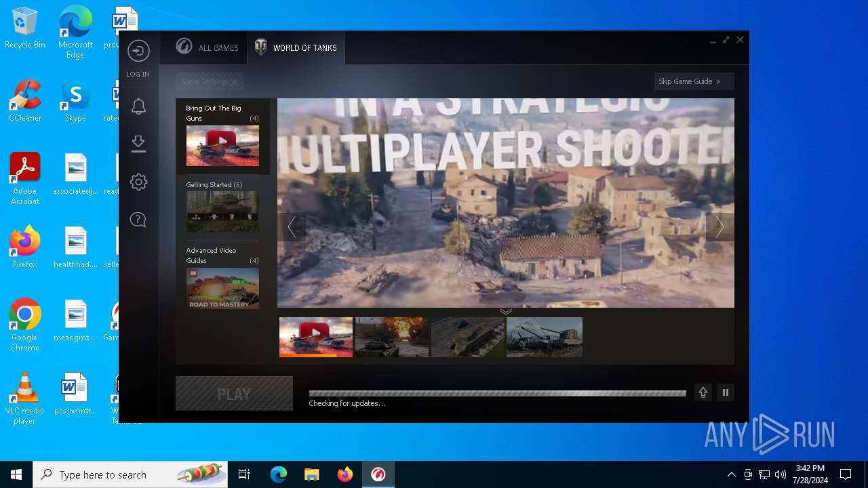Viewport: 868px width, 488px height.
Task: Pause the update with pause icon
Action: tap(726, 392)
